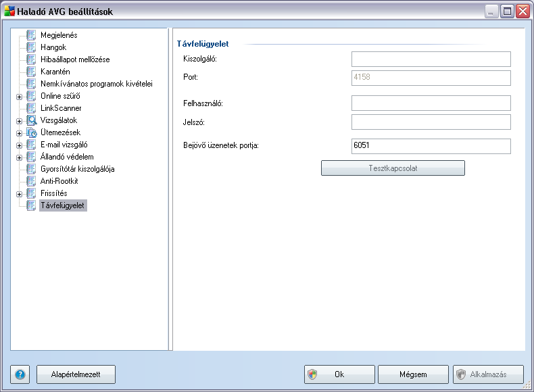Click the Távfelügyelet item icon
The width and height of the screenshot is (534, 392).
[31, 205]
